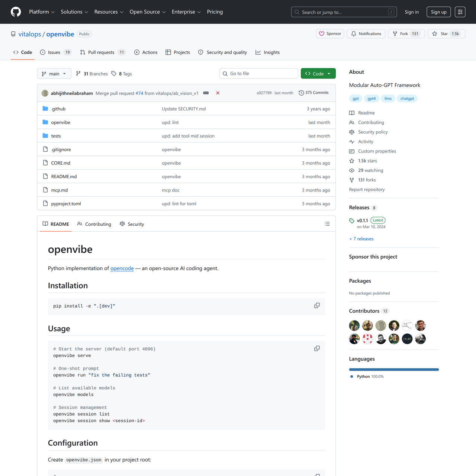
Task: Expand the Platform menu
Action: tap(42, 12)
